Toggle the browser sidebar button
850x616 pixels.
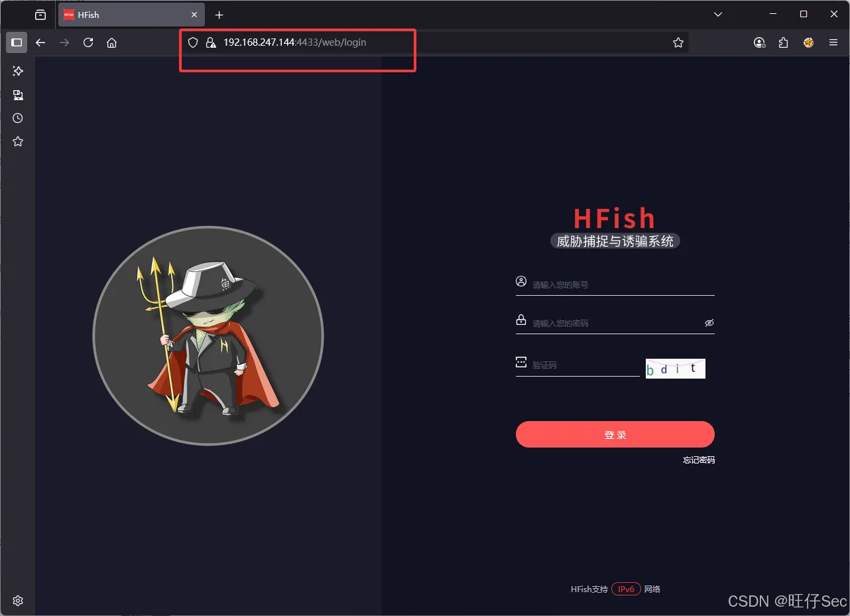17,42
